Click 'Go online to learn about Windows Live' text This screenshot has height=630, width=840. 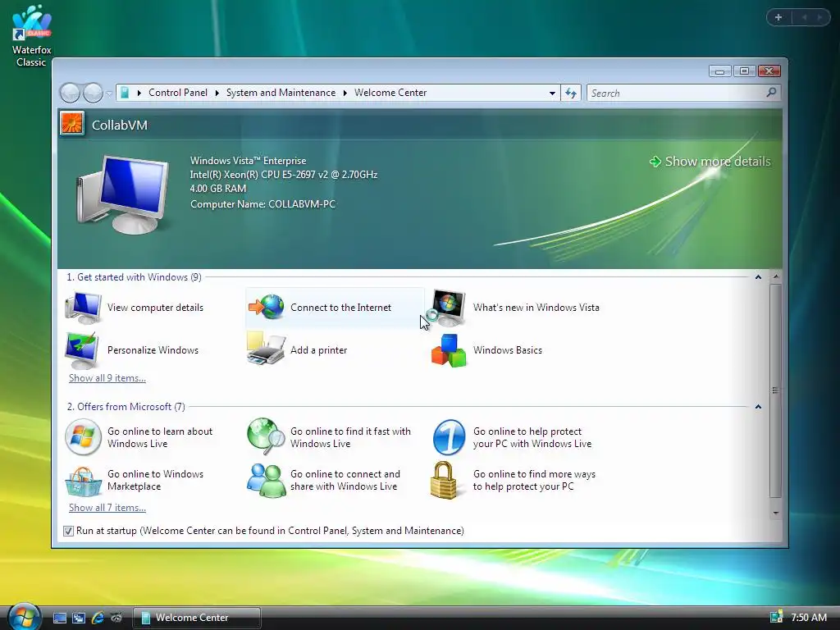(x=160, y=438)
